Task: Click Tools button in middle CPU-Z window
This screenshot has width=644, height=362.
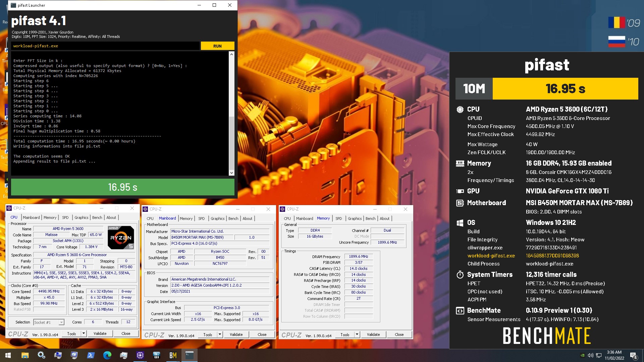Action: click(x=208, y=335)
